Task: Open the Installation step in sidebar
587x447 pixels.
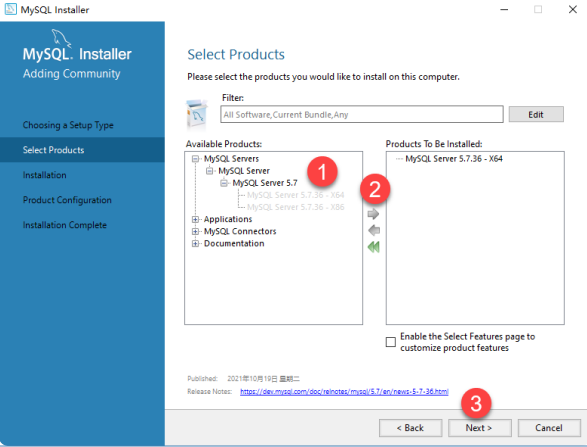Action: [45, 175]
